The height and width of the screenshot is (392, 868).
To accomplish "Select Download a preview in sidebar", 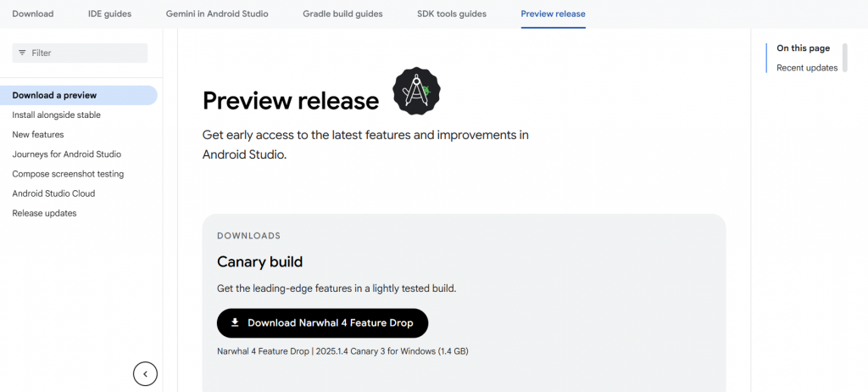I will click(79, 95).
